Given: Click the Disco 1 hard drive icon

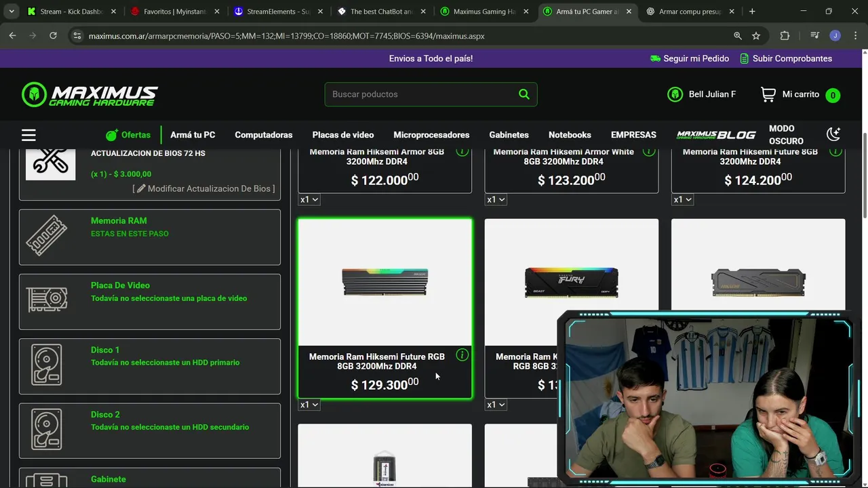Looking at the screenshot, I should click(47, 365).
